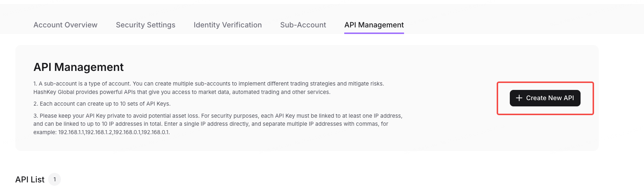The image size is (644, 193).
Task: Click the API List count badge
Action: (55, 179)
